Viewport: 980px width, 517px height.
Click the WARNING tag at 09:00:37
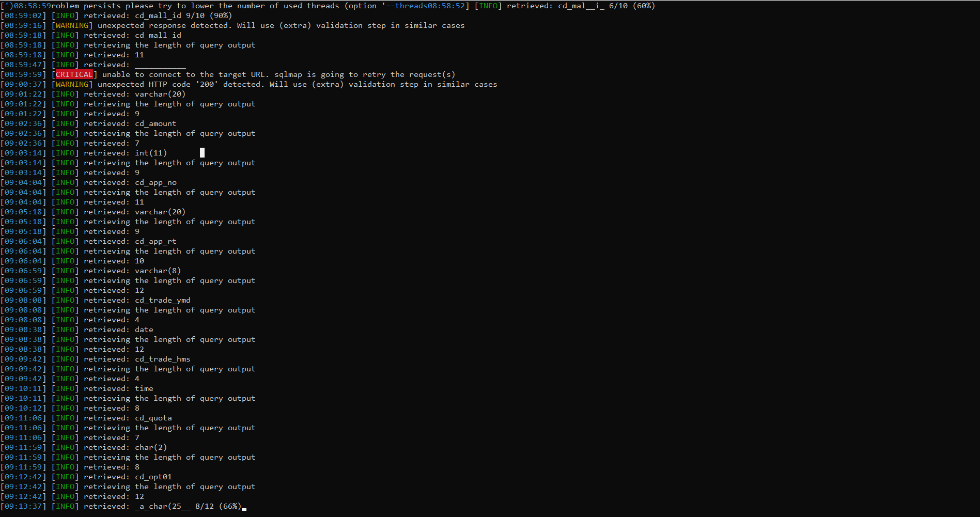pyautogui.click(x=72, y=84)
